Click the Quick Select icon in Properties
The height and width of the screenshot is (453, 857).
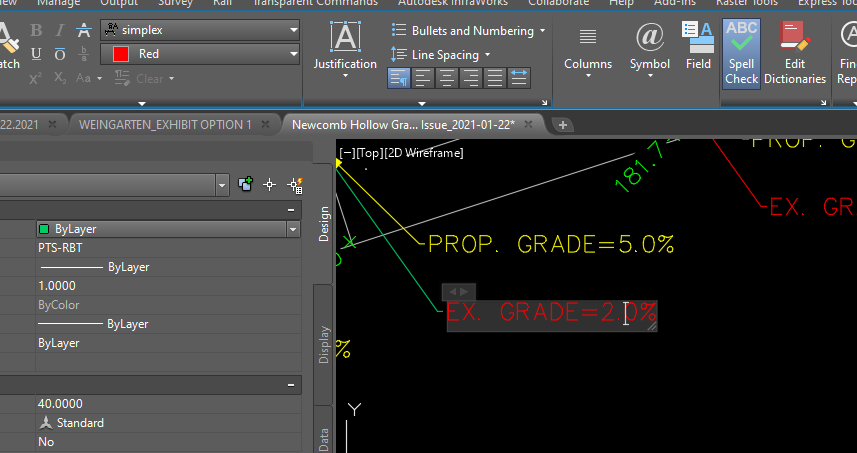[x=295, y=185]
